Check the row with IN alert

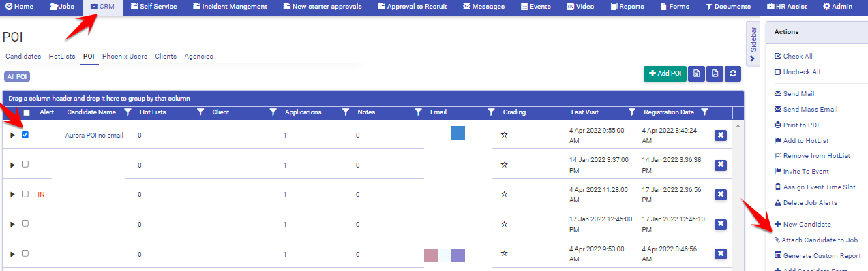(25, 194)
